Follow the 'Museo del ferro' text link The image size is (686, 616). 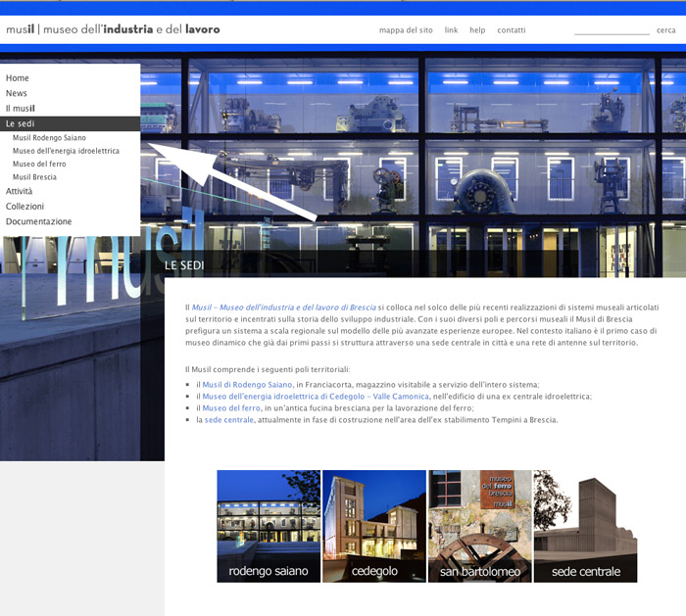pyautogui.click(x=231, y=408)
